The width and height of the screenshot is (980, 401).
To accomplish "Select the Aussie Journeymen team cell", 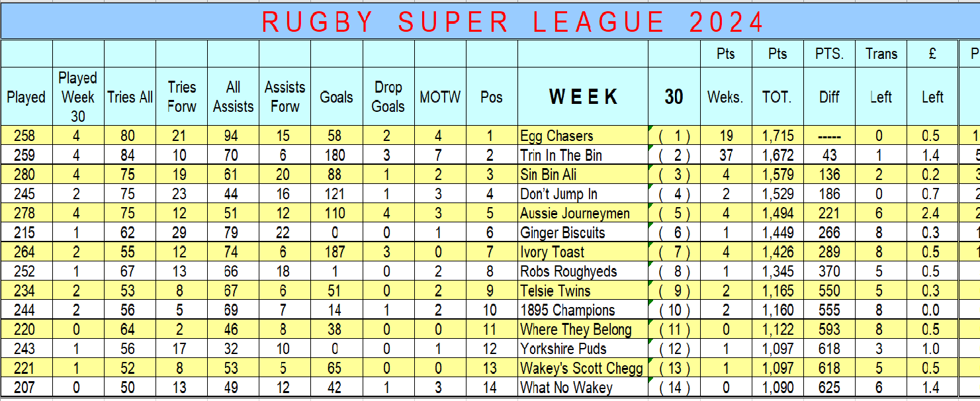I will 582,213.
